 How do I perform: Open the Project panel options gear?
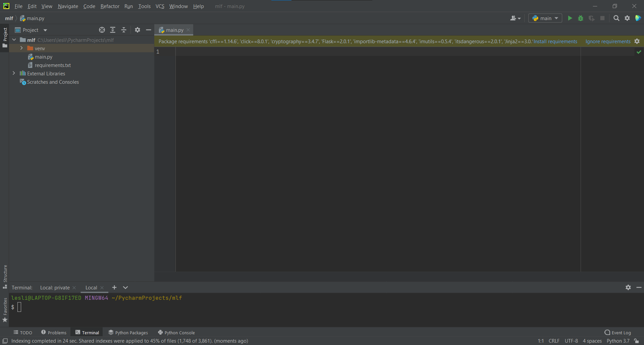[138, 30]
